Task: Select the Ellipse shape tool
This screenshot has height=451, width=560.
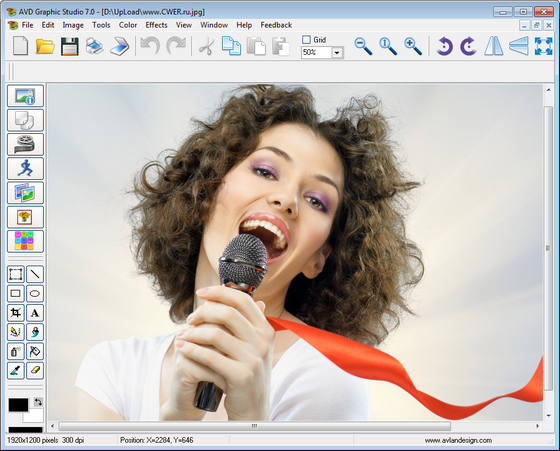Action: coord(35,294)
